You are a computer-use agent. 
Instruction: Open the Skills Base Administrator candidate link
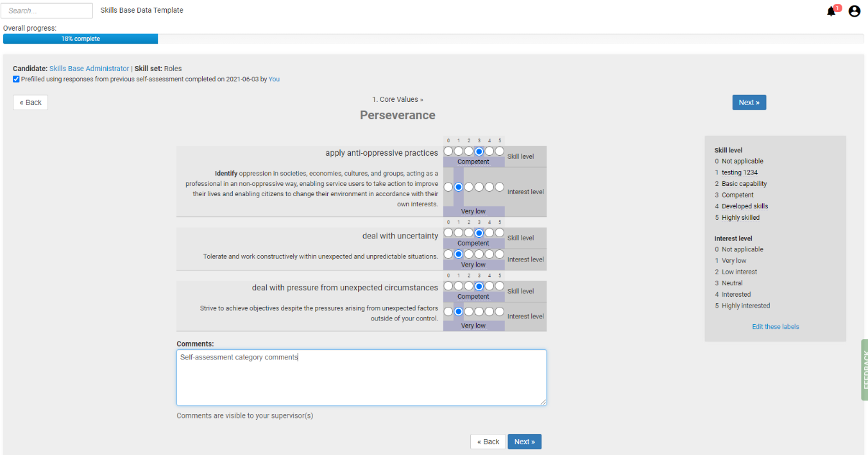pyautogui.click(x=89, y=69)
